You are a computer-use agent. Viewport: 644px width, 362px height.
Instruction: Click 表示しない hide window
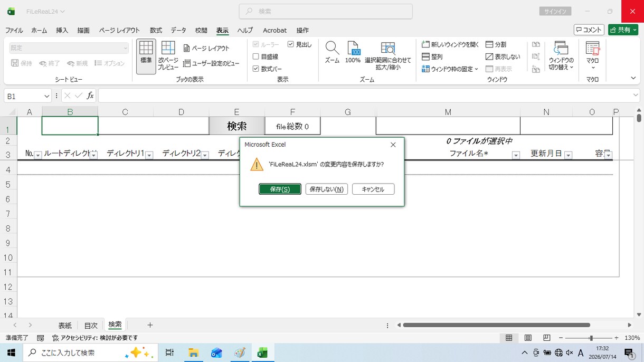pyautogui.click(x=503, y=56)
